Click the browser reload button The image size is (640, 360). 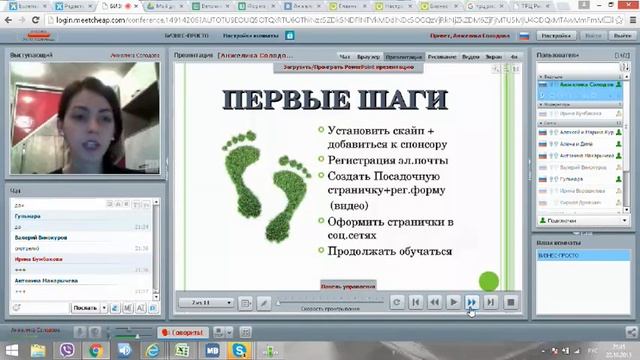tap(35, 20)
